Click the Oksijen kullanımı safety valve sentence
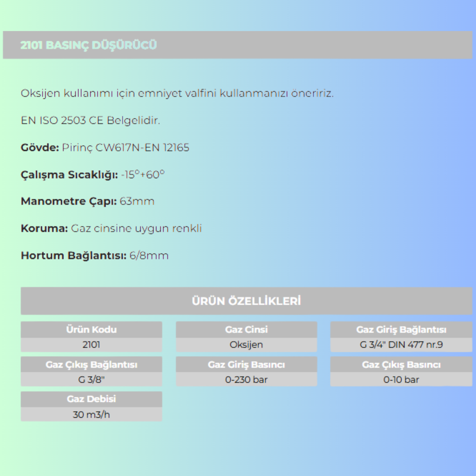 point(177,93)
